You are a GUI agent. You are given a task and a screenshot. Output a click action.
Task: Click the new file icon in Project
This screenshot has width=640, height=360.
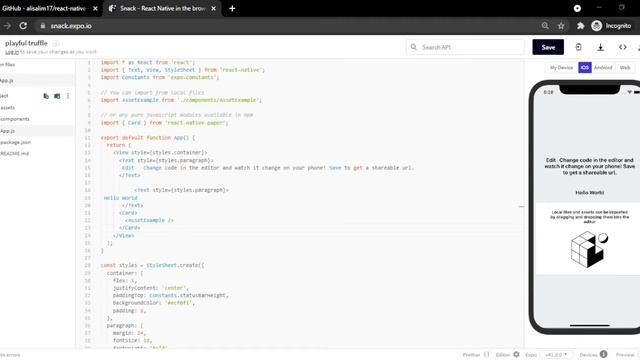46,96
